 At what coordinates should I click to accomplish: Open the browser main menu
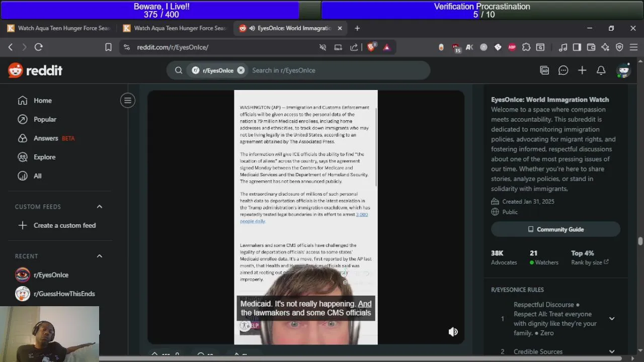(x=633, y=47)
